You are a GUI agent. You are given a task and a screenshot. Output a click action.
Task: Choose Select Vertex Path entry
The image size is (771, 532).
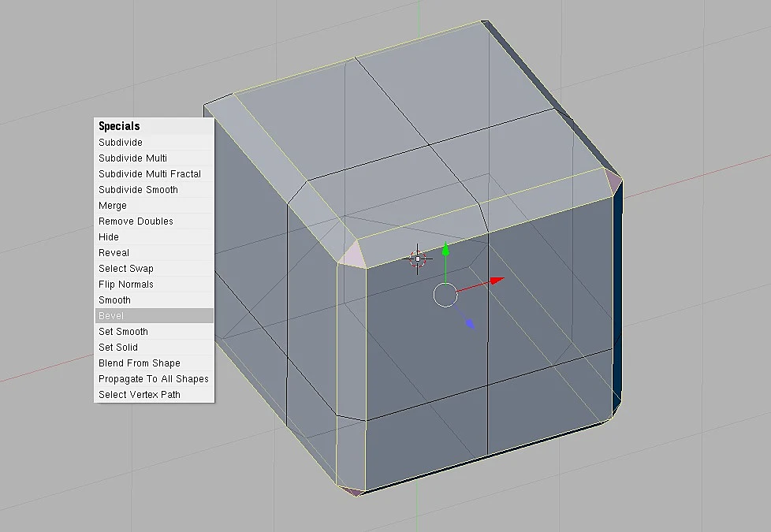pyautogui.click(x=154, y=394)
